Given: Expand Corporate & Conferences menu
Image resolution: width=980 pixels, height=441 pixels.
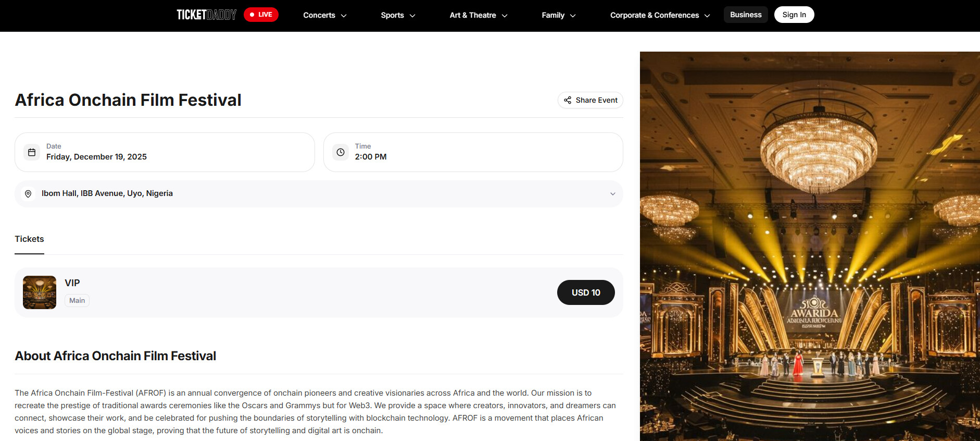Looking at the screenshot, I should point(660,15).
